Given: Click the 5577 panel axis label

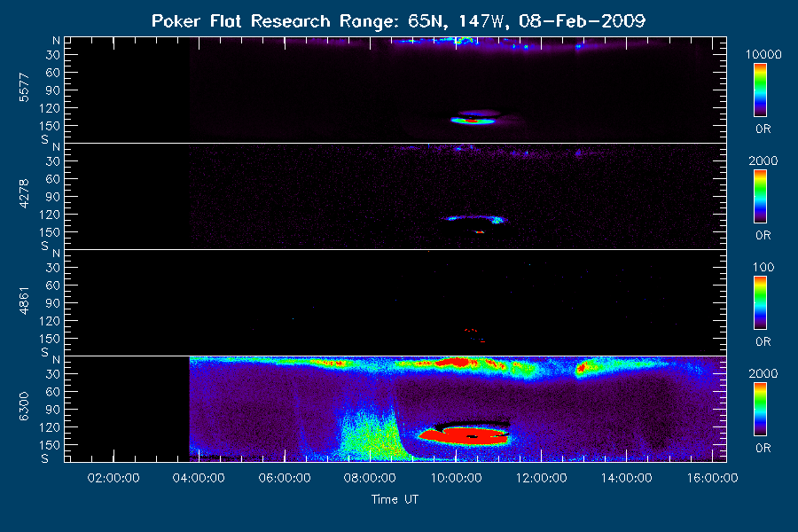Looking at the screenshot, I should 24,88.
